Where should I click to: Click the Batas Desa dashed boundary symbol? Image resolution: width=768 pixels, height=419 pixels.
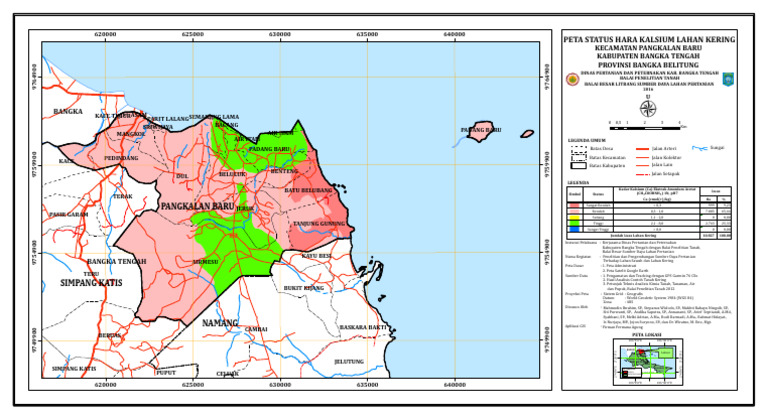point(578,148)
